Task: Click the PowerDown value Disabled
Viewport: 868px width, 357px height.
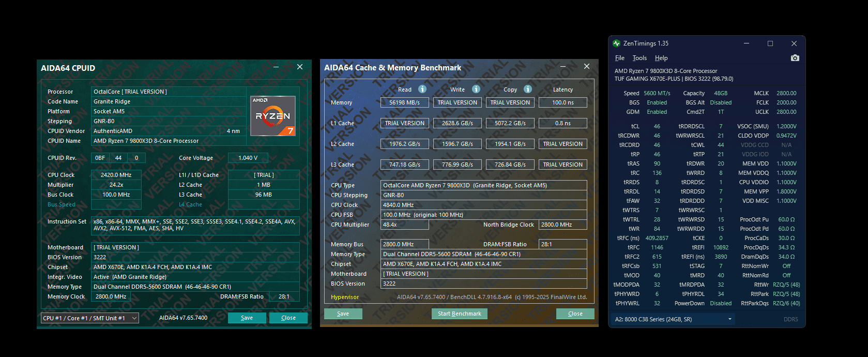Action: [721, 303]
